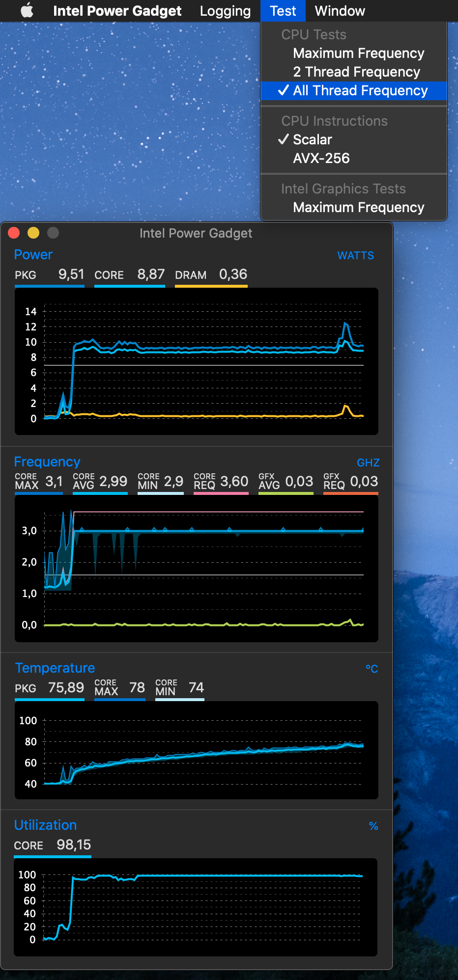Screen dimensions: 458x980
Task: Click the CORE power value 8,87
Action: coord(151,274)
